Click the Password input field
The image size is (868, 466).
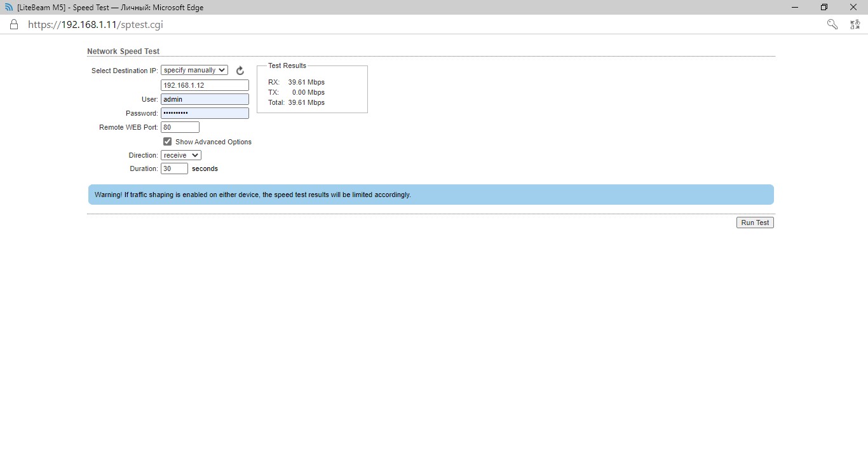tap(205, 113)
